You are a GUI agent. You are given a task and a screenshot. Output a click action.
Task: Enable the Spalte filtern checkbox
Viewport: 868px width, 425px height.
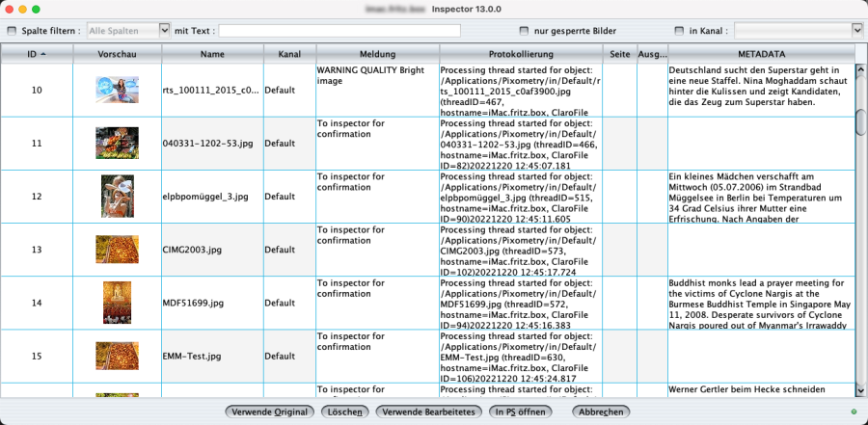13,31
